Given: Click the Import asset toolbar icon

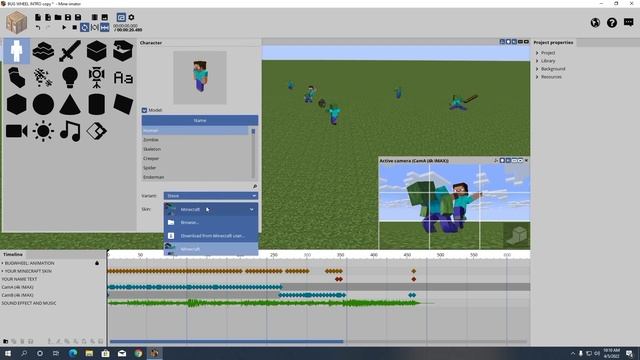Looking at the screenshot, I should pyautogui.click(x=48, y=17).
